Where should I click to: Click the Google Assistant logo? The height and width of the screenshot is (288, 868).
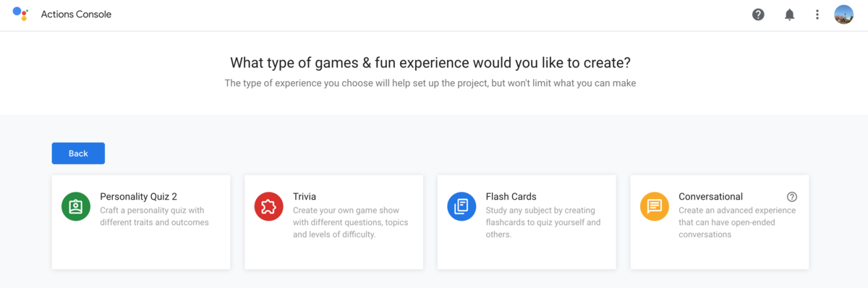coord(20,14)
